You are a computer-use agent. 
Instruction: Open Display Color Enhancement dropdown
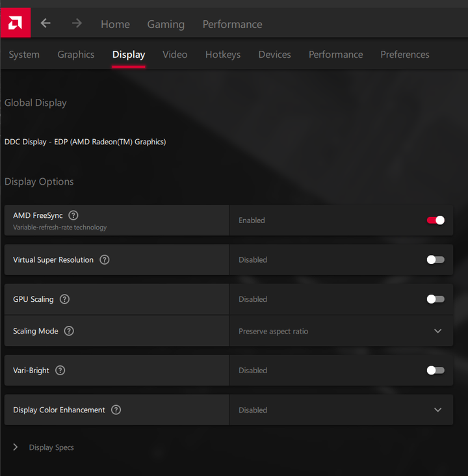point(341,410)
